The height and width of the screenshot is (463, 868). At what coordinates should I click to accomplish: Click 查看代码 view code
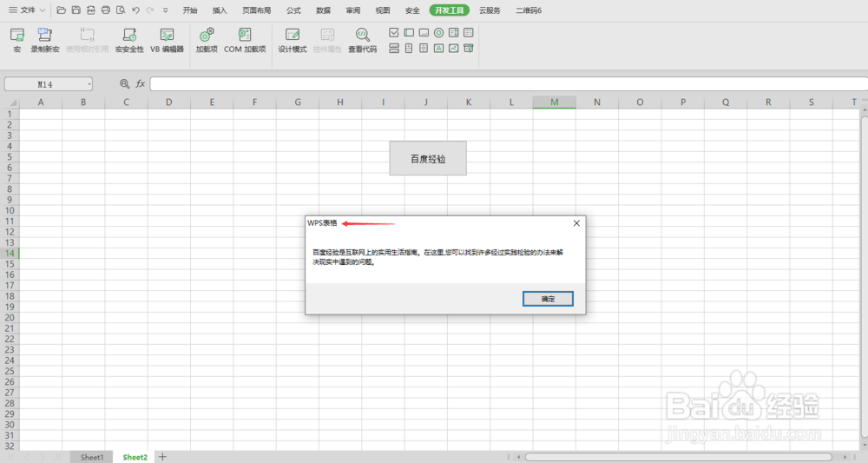(362, 41)
